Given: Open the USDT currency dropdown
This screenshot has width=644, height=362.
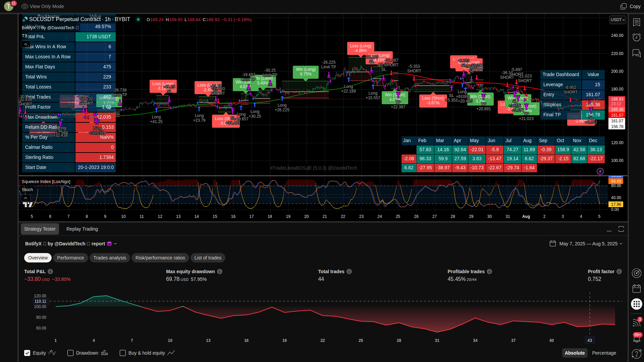Looking at the screenshot, I should pos(618,20).
